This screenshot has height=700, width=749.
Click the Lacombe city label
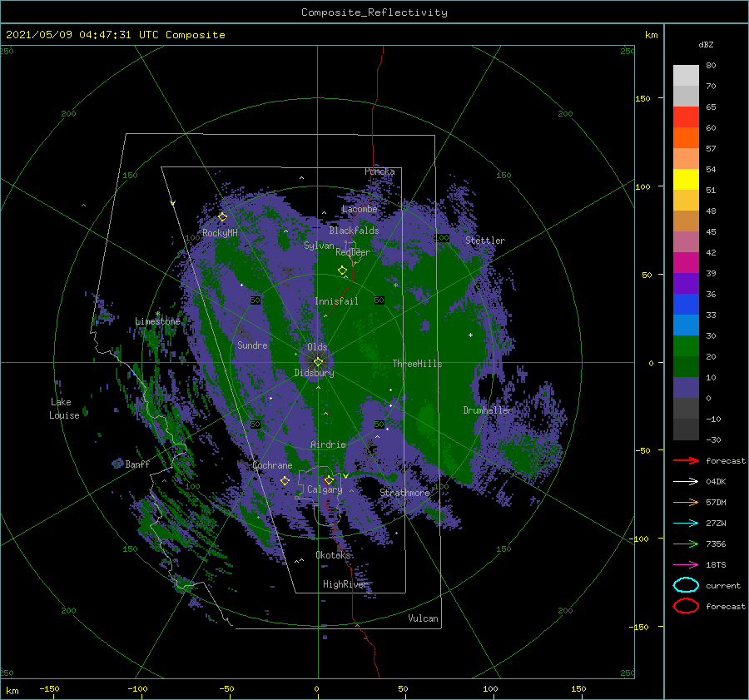pyautogui.click(x=360, y=209)
